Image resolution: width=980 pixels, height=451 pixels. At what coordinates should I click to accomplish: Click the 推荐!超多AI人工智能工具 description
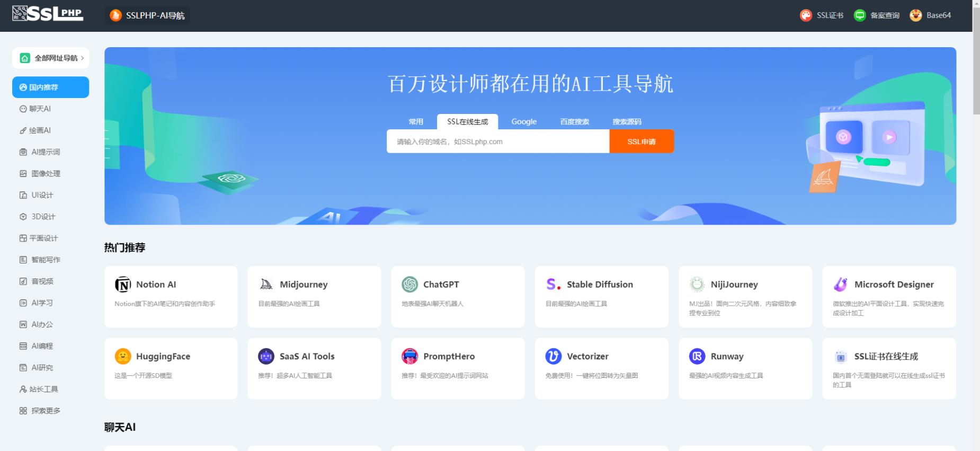[295, 375]
